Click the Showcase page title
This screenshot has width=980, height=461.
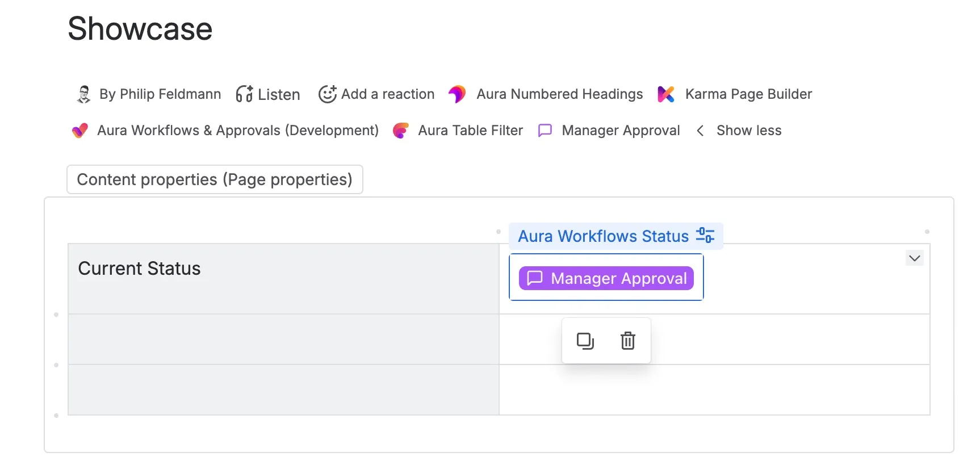click(x=140, y=28)
